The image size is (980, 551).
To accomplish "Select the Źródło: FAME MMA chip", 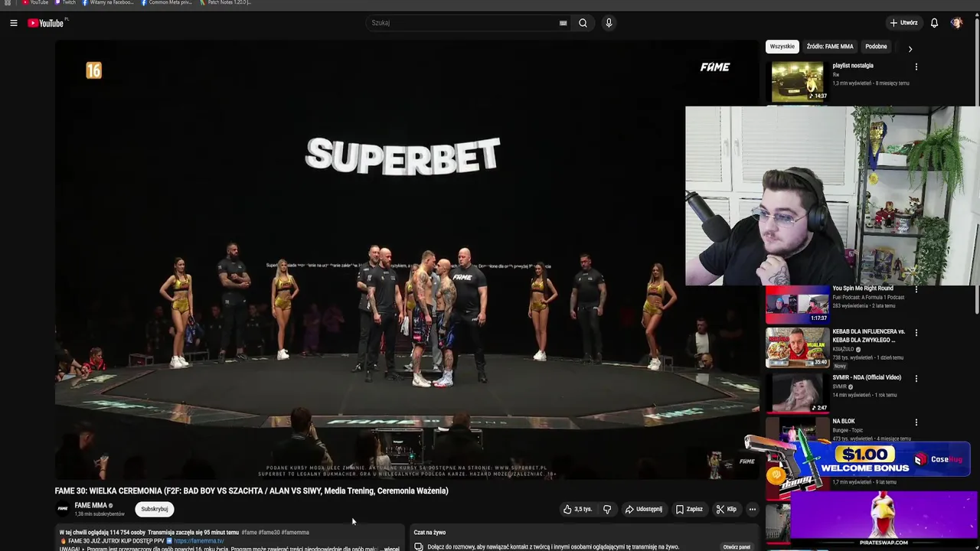I will pos(829,47).
